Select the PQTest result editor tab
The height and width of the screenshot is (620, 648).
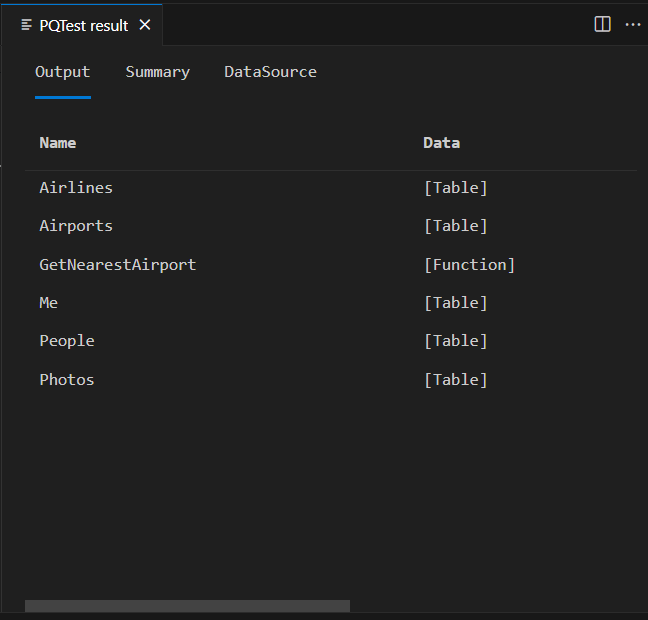[x=84, y=25]
